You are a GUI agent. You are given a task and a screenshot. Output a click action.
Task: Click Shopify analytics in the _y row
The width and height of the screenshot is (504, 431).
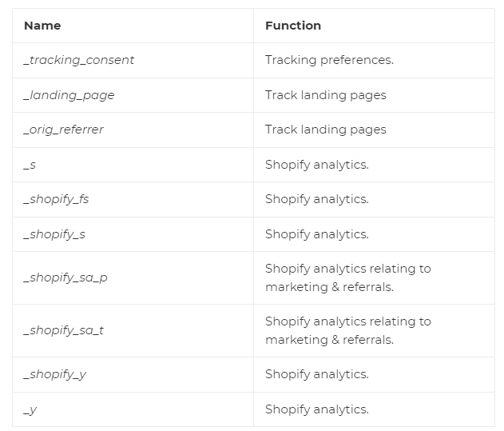[x=316, y=409]
